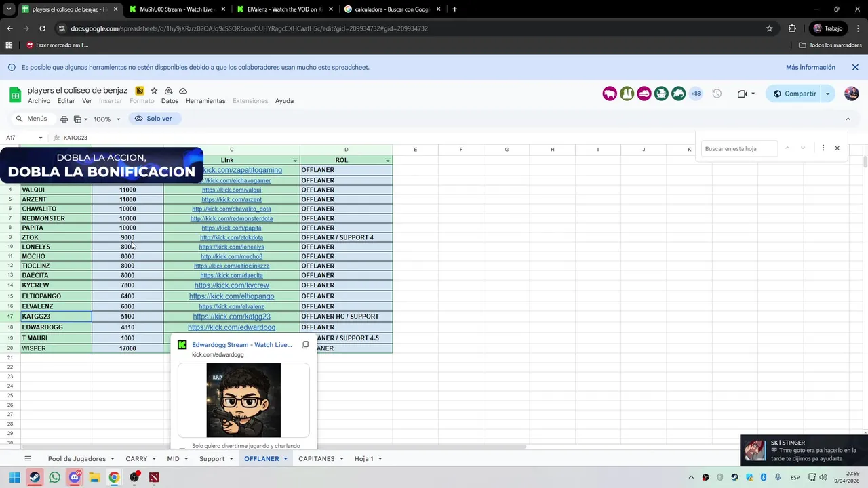Viewport: 868px width, 488px height.
Task: Open version history clock icon
Action: point(717,94)
